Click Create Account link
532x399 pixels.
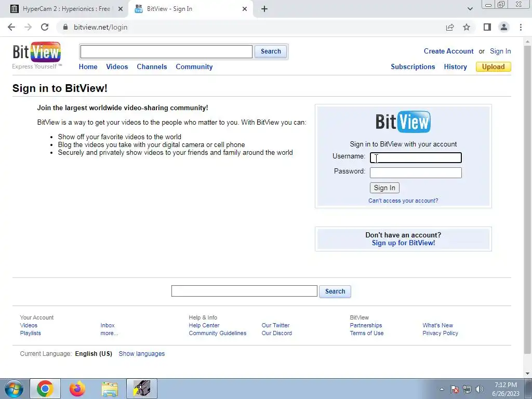(x=448, y=51)
